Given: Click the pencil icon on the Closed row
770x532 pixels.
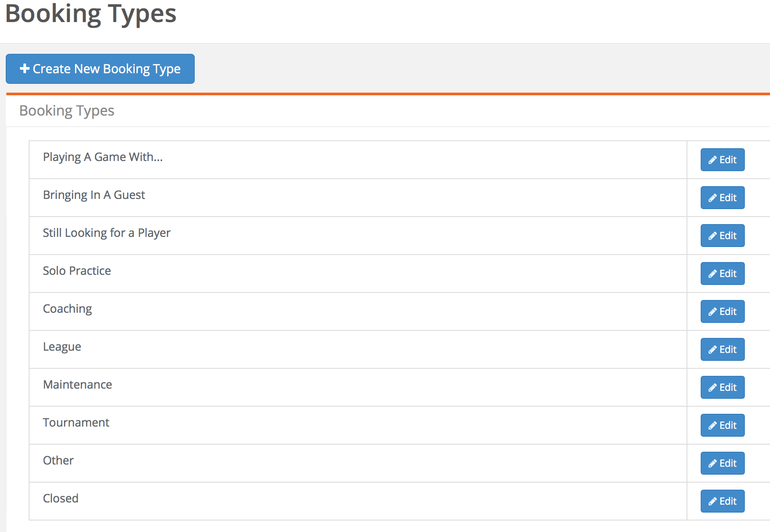Looking at the screenshot, I should coord(712,501).
